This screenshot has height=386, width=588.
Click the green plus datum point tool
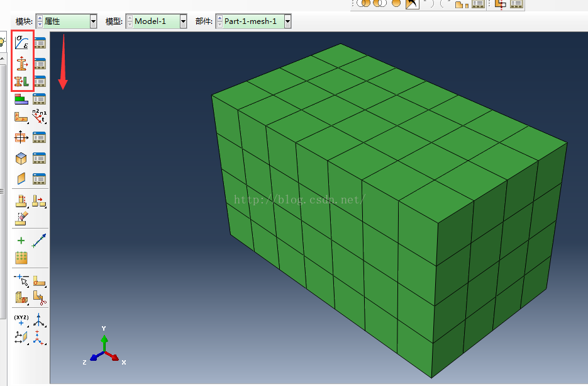tap(21, 241)
